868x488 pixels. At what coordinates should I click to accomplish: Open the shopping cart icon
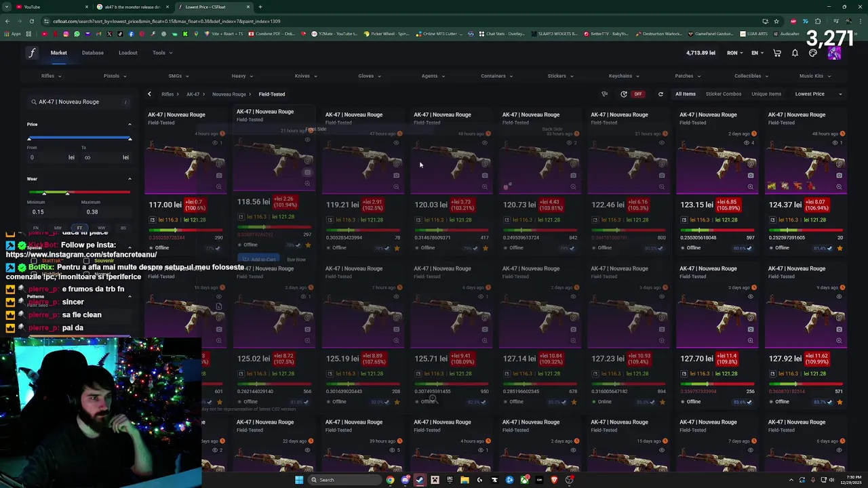pos(777,53)
